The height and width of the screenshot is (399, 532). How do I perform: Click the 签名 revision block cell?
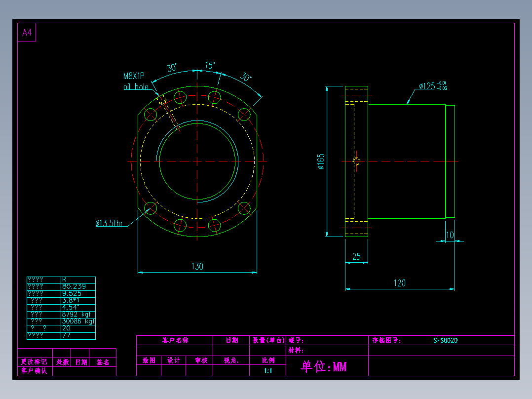point(103,362)
